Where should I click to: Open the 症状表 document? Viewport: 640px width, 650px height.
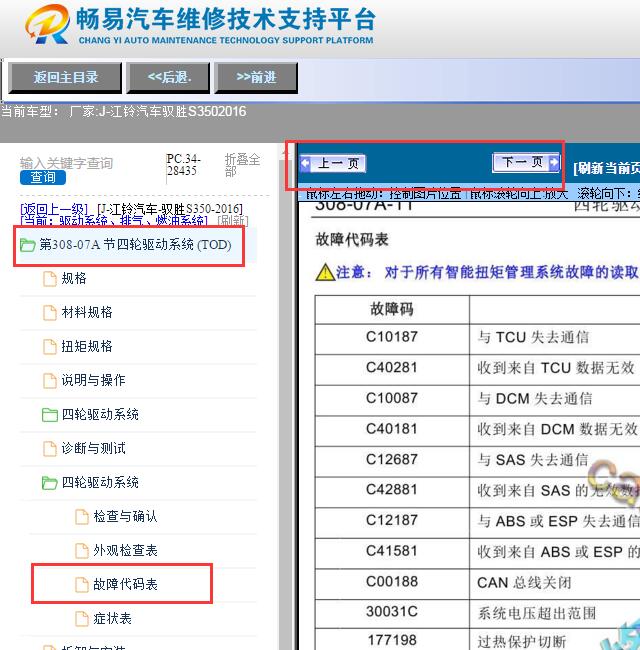coord(112,618)
